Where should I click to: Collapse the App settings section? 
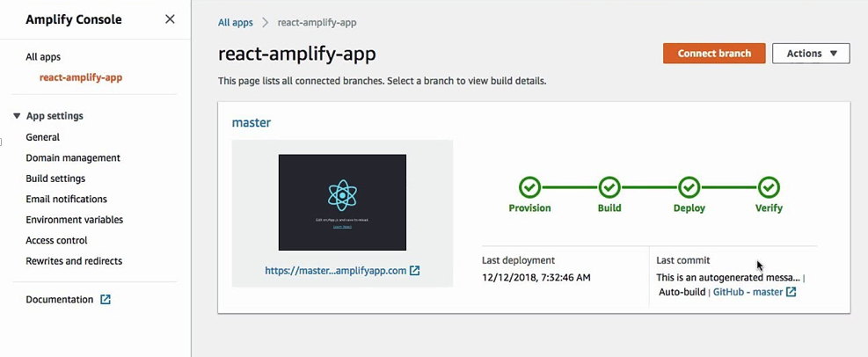(18, 116)
